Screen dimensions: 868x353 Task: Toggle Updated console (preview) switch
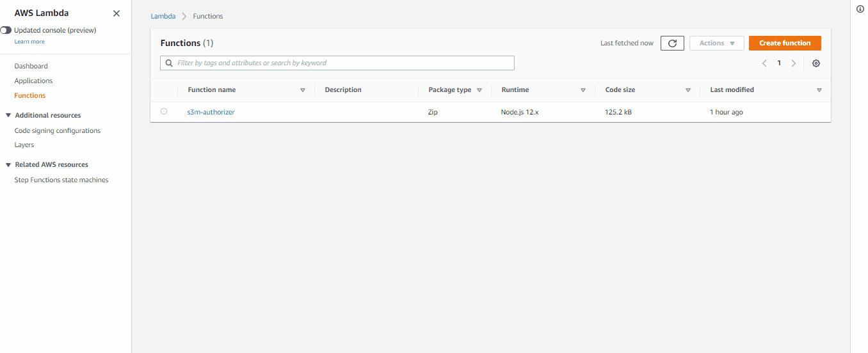6,30
